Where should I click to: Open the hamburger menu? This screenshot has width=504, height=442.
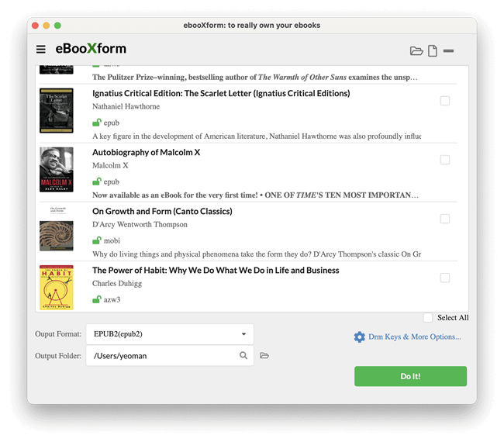pyautogui.click(x=41, y=50)
